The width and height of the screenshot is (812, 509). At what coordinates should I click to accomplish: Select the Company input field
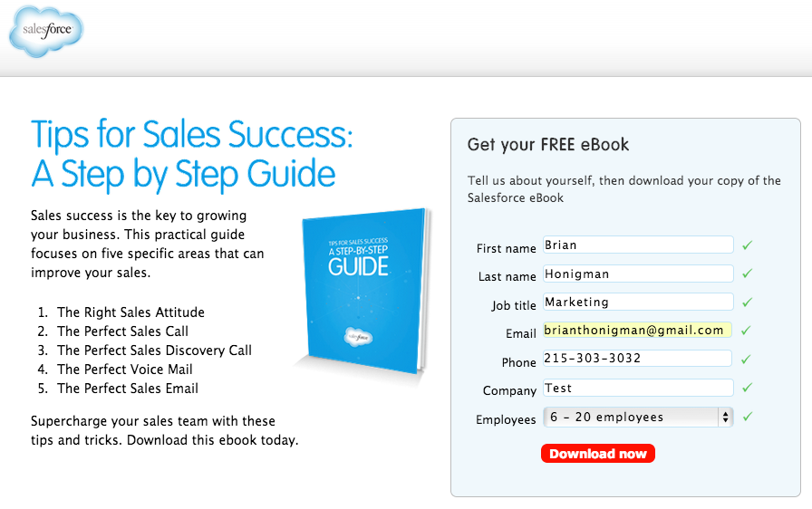(x=638, y=388)
